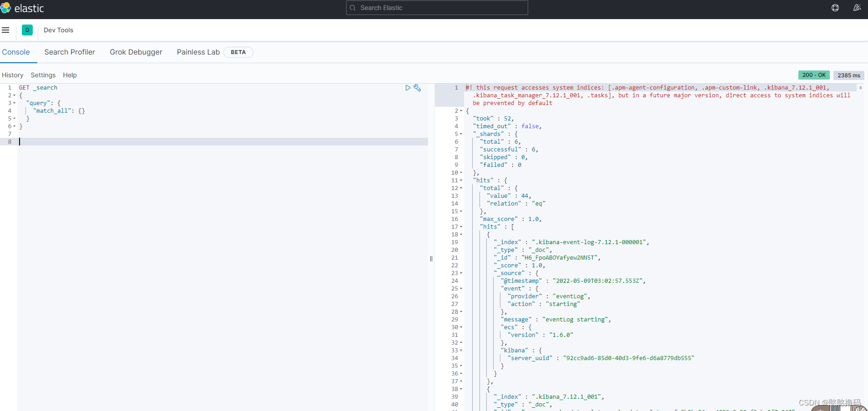Open console Help
Image resolution: width=868 pixels, height=411 pixels.
tap(70, 75)
